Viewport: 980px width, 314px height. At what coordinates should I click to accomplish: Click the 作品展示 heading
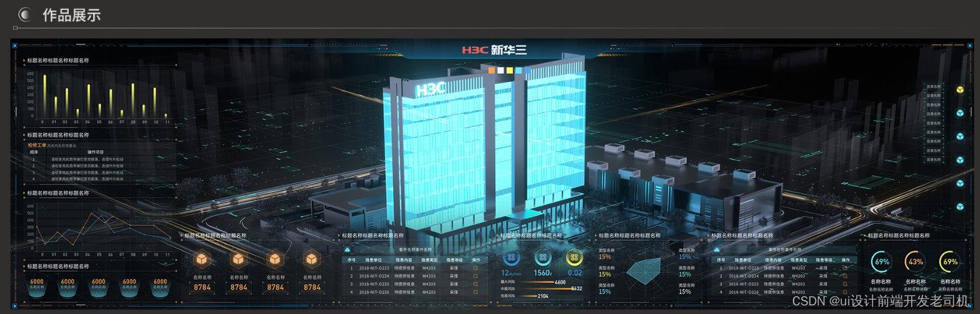tap(71, 15)
